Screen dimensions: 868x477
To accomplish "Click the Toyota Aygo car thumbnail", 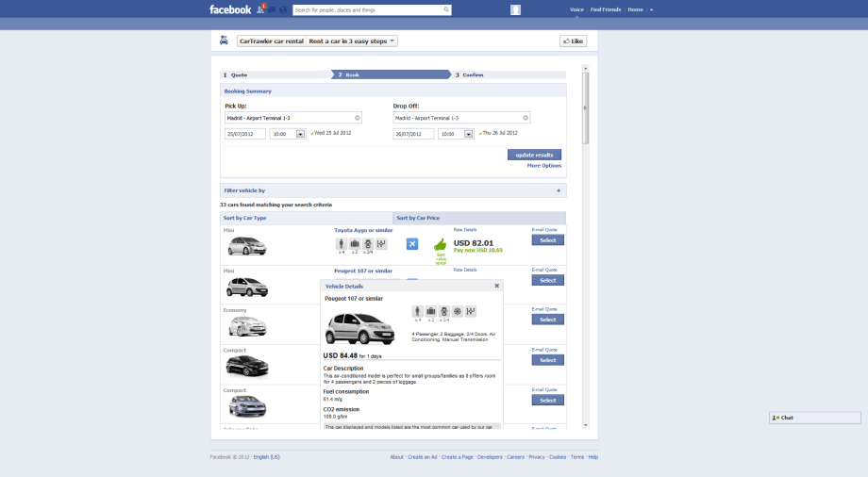I will (247, 246).
